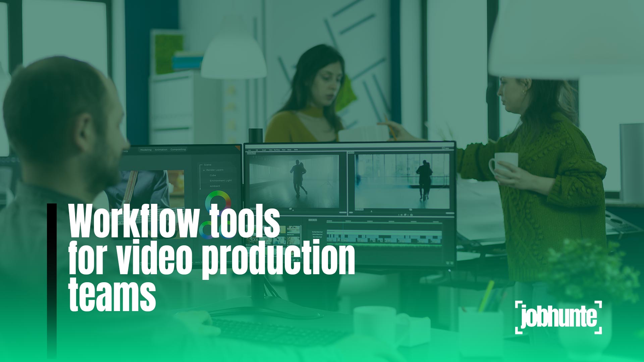Select the Animation tab

click(x=161, y=150)
